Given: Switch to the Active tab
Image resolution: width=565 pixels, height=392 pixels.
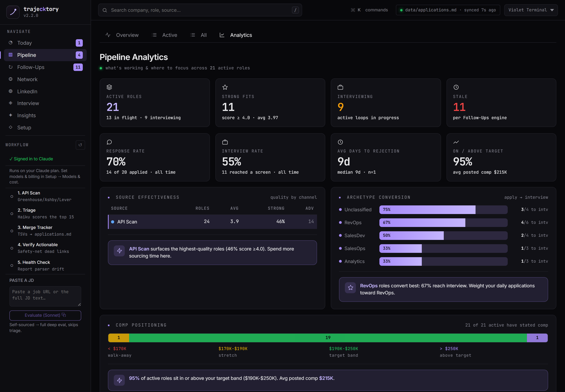Looking at the screenshot, I should click(164, 35).
